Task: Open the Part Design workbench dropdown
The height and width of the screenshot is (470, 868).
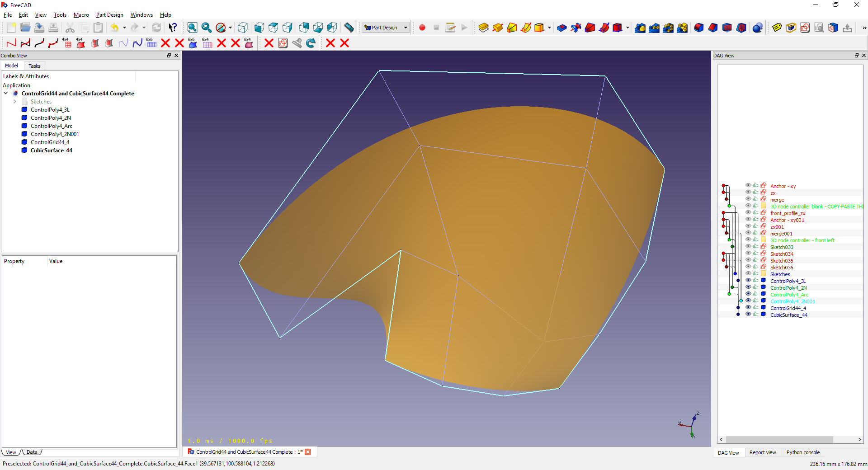Action: point(386,28)
